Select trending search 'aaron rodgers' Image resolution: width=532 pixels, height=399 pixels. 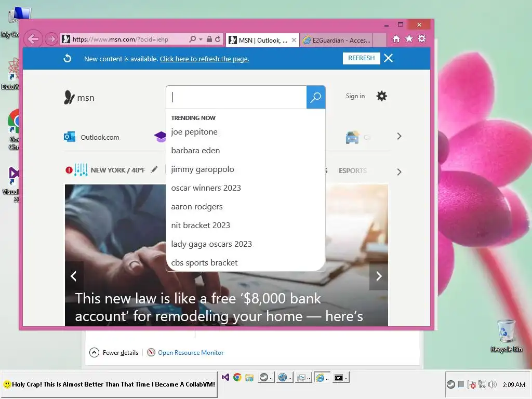(197, 207)
